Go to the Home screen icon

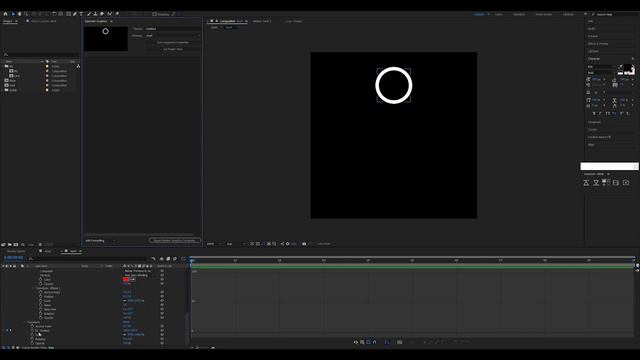pyautogui.click(x=5, y=14)
